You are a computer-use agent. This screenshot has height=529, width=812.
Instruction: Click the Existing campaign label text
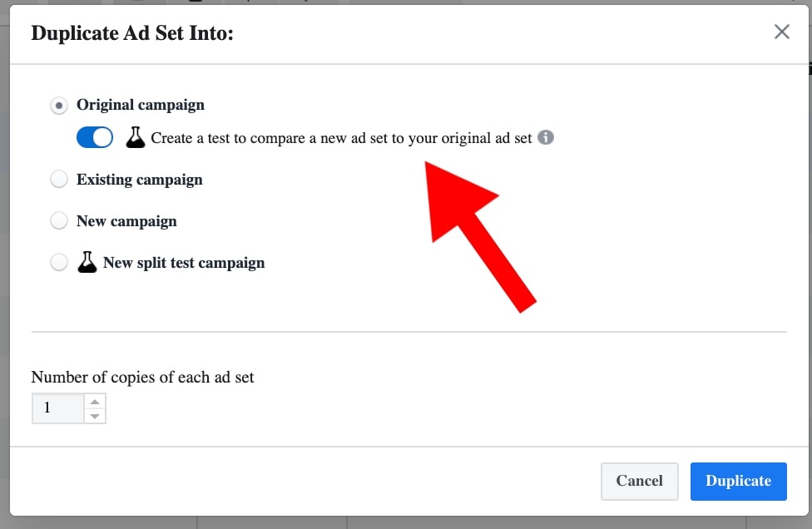coord(140,180)
